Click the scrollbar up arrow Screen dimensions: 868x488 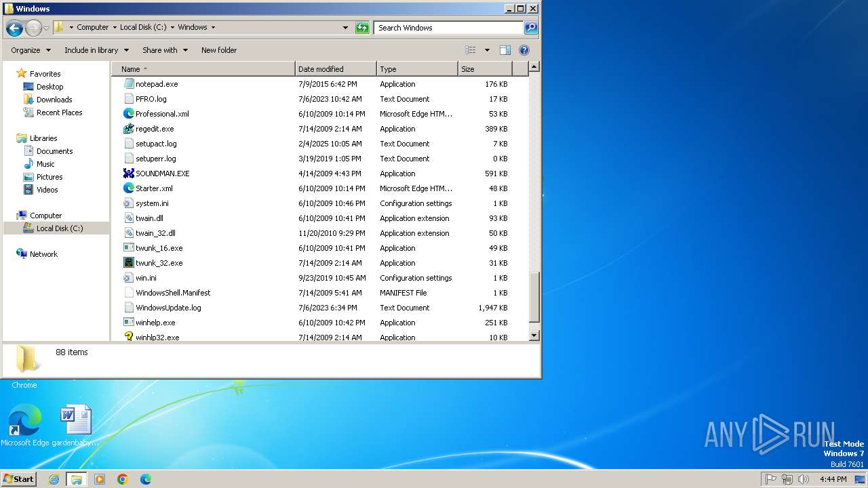[534, 67]
